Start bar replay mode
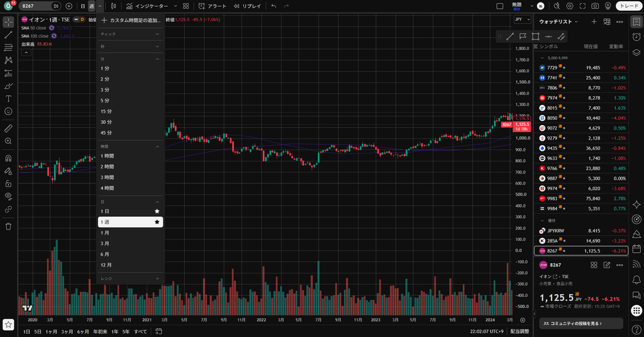644x337 pixels. click(247, 6)
